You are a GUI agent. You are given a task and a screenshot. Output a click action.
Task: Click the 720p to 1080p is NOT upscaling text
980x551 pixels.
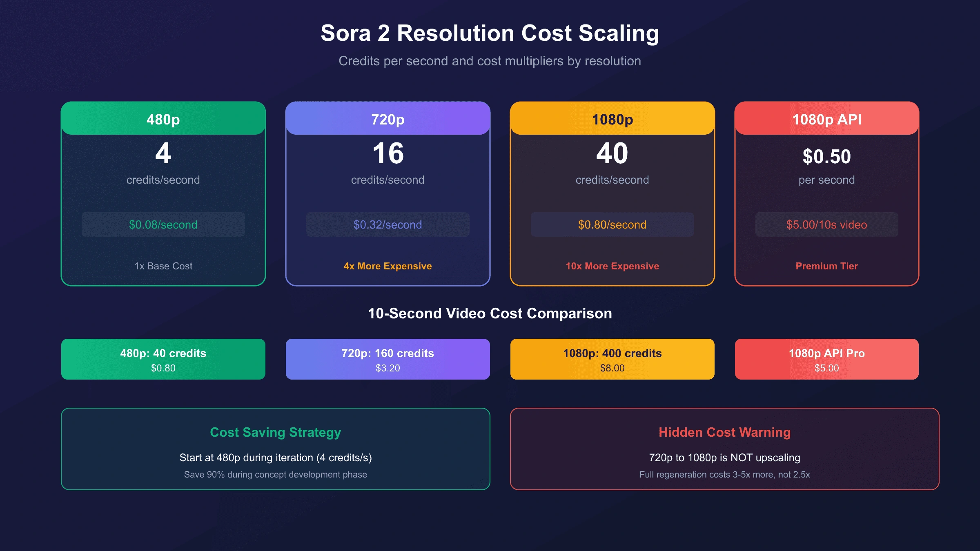725,458
